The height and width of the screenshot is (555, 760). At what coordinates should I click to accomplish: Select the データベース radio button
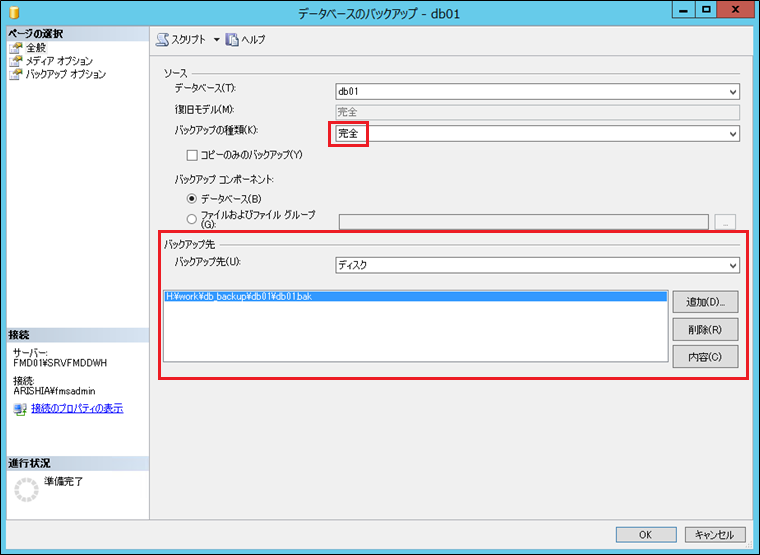[x=193, y=199]
